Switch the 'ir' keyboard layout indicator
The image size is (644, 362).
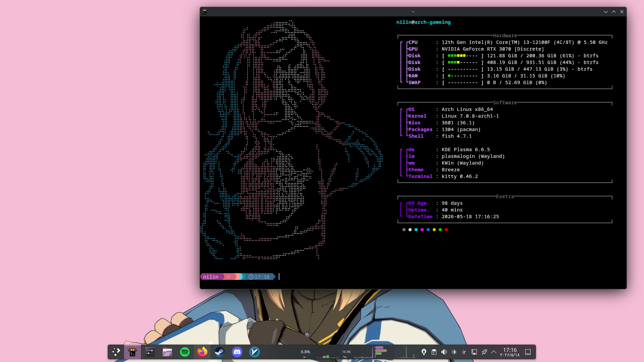[x=464, y=352]
